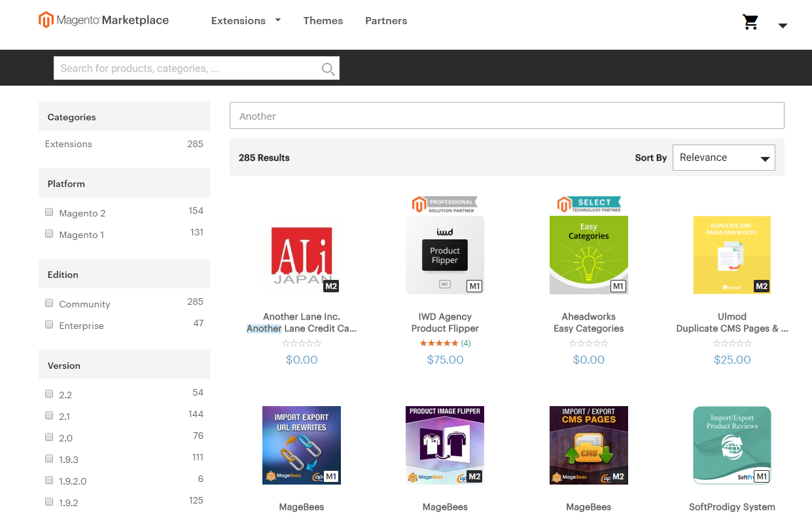
Task: Expand the Extensions menu arrow
Action: click(278, 20)
